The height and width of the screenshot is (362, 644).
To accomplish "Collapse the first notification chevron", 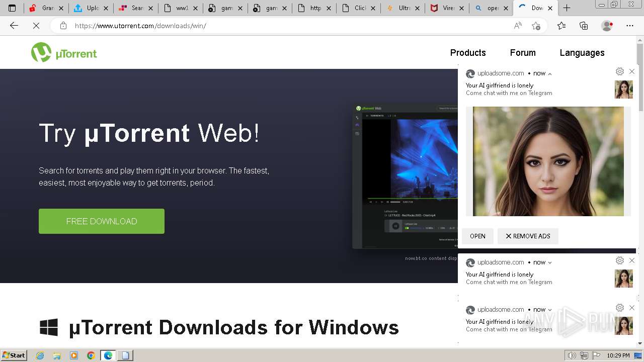I will 550,74.
